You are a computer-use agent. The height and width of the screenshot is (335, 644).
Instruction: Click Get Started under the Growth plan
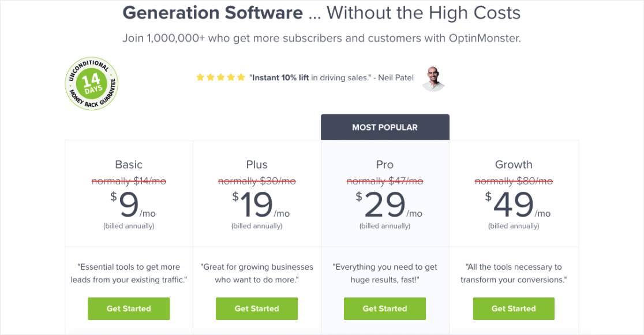[514, 308]
